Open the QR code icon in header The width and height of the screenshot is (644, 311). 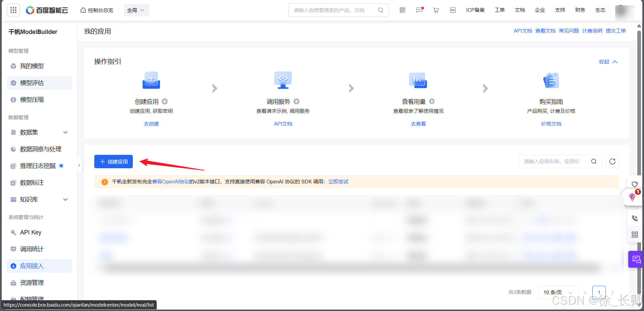tap(402, 10)
